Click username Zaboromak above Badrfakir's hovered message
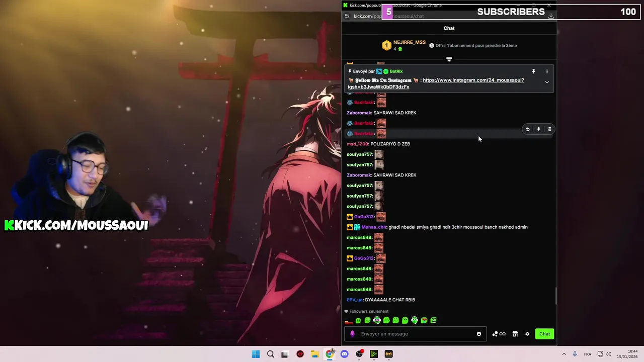The height and width of the screenshot is (362, 644). [359, 113]
